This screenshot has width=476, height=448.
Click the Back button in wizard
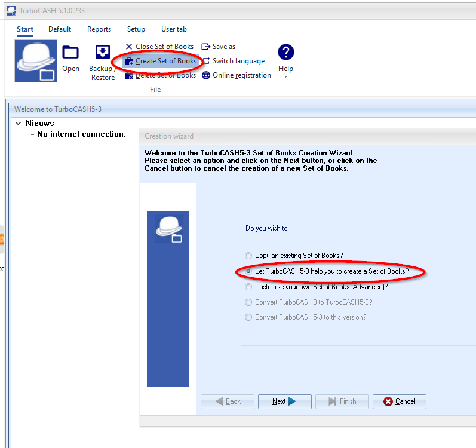tap(228, 401)
